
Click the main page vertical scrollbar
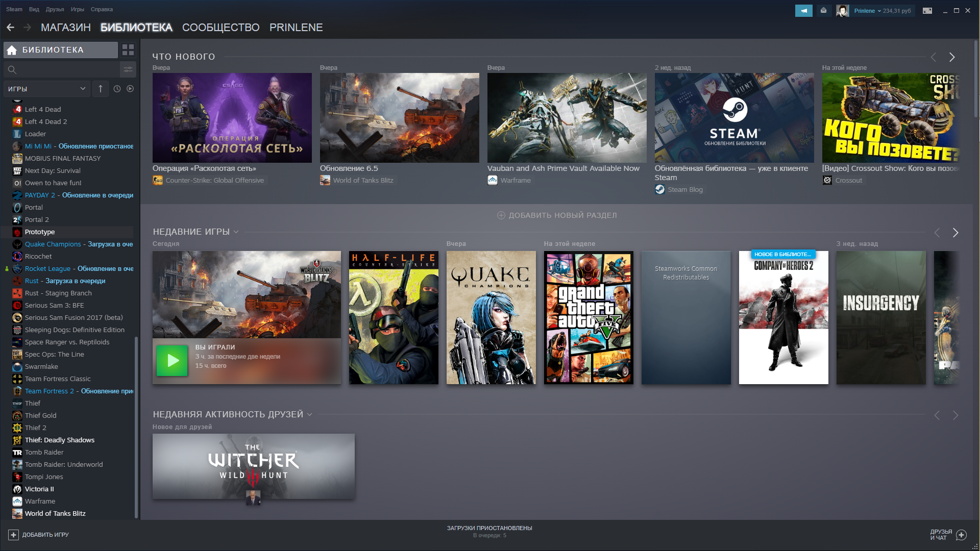(976, 79)
